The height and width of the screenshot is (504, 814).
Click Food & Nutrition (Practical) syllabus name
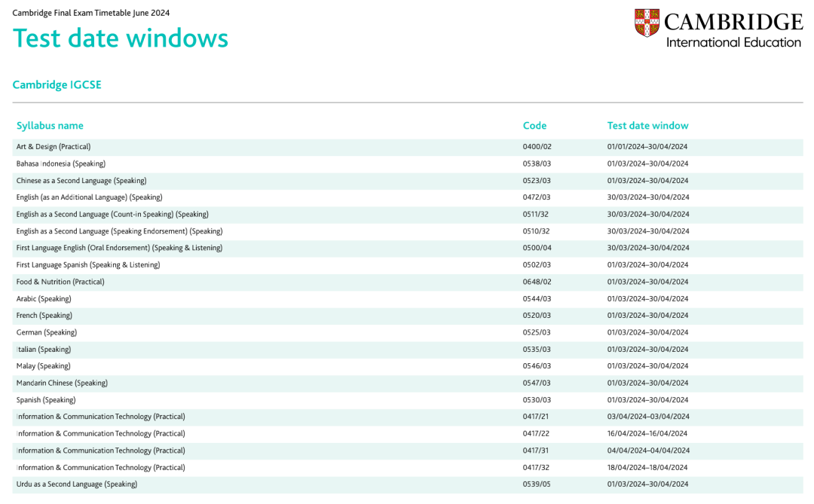pos(60,282)
